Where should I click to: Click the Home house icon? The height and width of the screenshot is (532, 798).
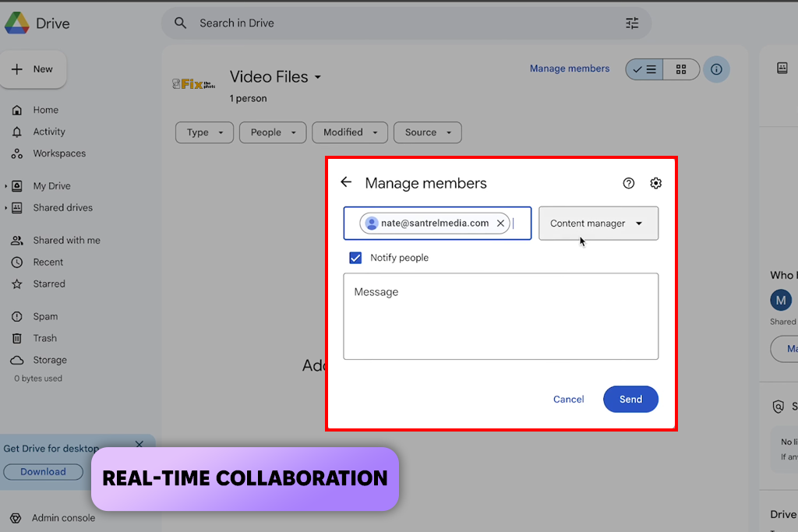tap(17, 110)
